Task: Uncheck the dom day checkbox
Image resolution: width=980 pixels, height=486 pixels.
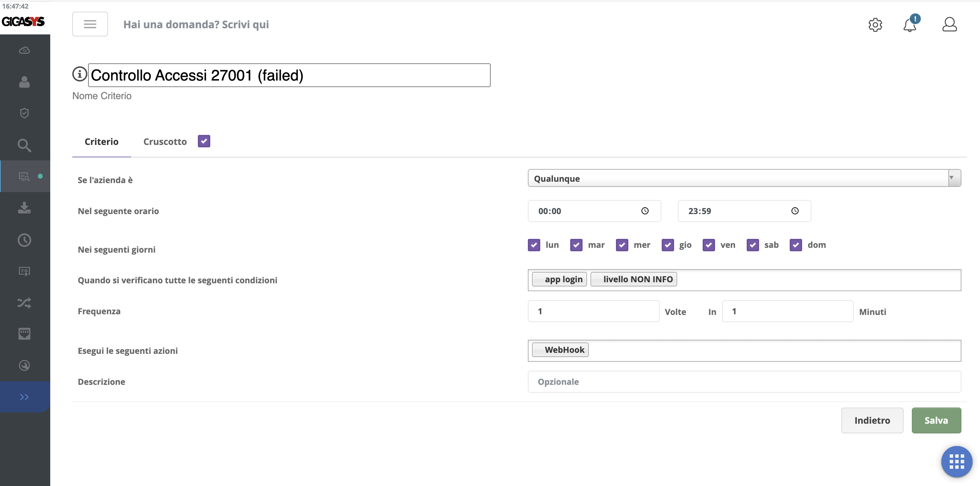Action: click(x=796, y=245)
